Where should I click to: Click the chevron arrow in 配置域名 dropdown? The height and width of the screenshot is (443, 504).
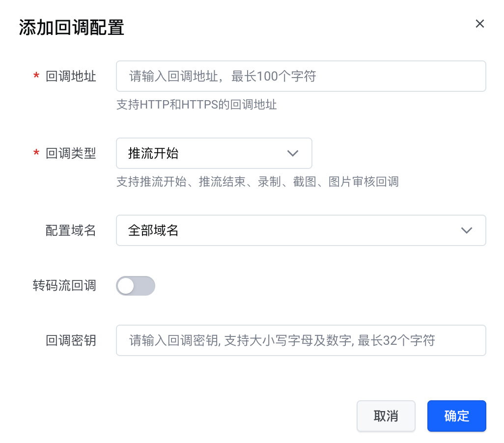click(467, 230)
